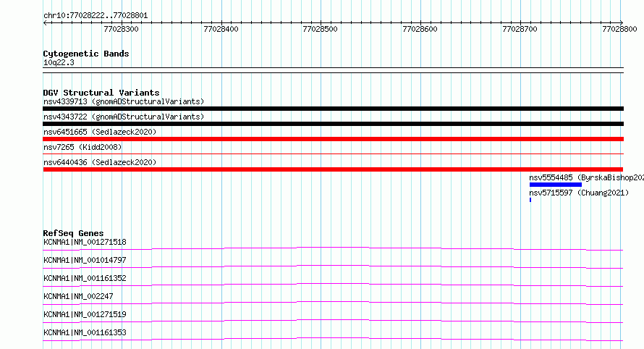Click the chr10:77028222..77028801 region label
644x349 pixels.
pyautogui.click(x=96, y=16)
